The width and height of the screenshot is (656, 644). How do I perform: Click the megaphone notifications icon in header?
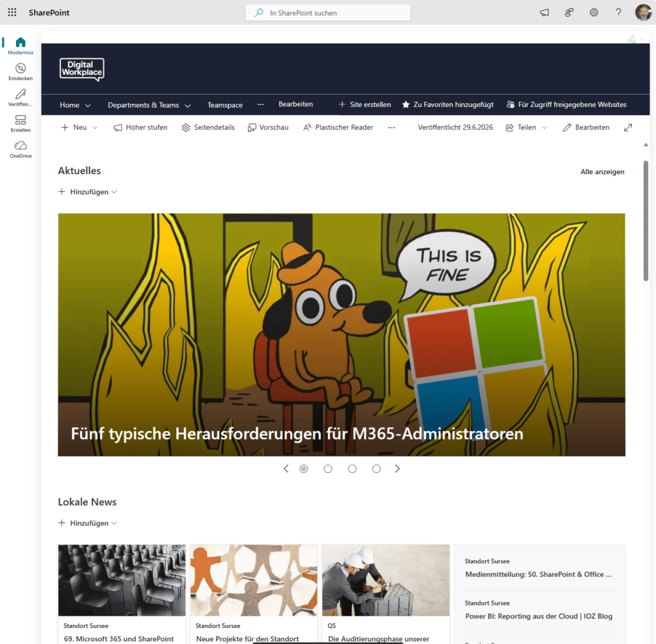pos(545,13)
